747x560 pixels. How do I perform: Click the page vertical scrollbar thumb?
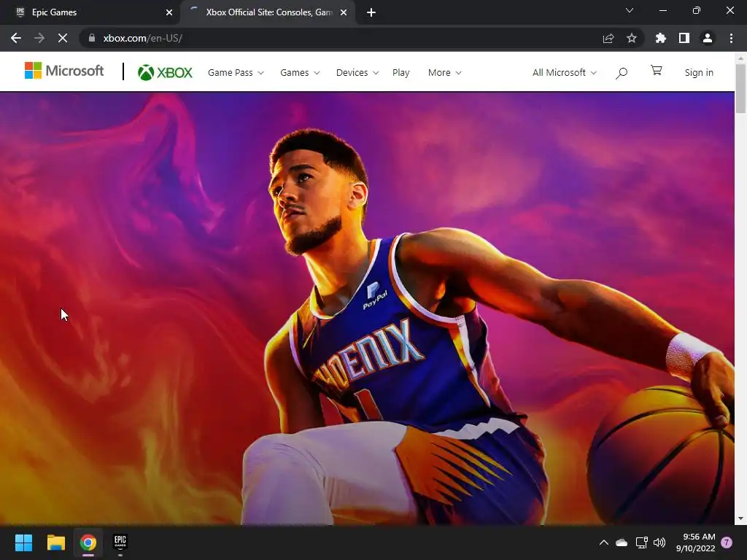(740, 88)
